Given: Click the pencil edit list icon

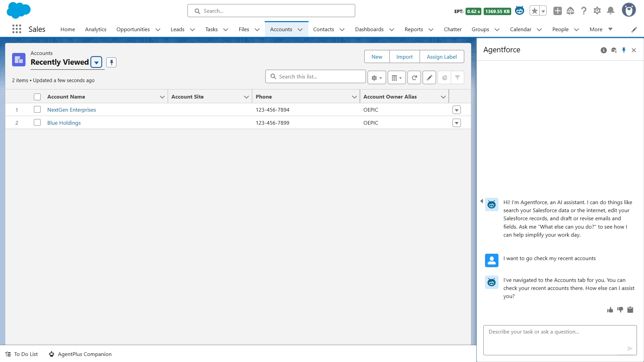Looking at the screenshot, I should coord(429,78).
